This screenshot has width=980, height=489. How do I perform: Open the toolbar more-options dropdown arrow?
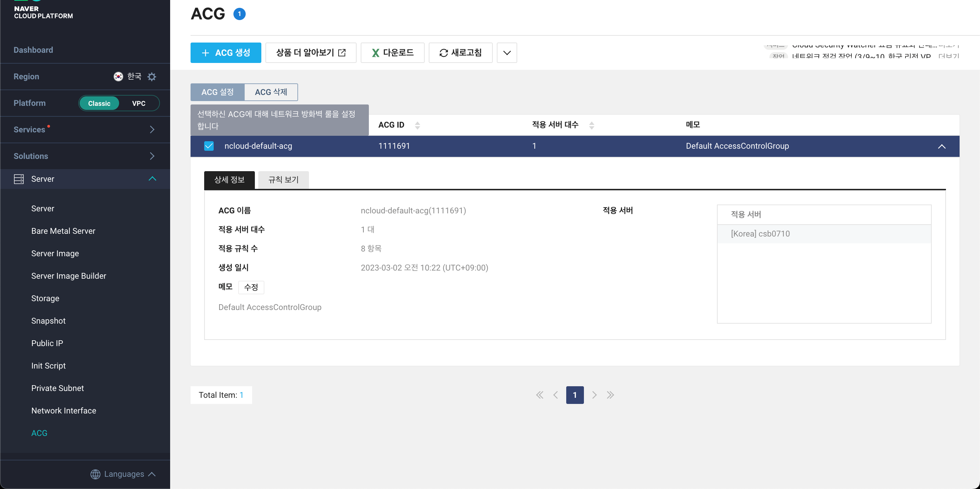point(507,53)
